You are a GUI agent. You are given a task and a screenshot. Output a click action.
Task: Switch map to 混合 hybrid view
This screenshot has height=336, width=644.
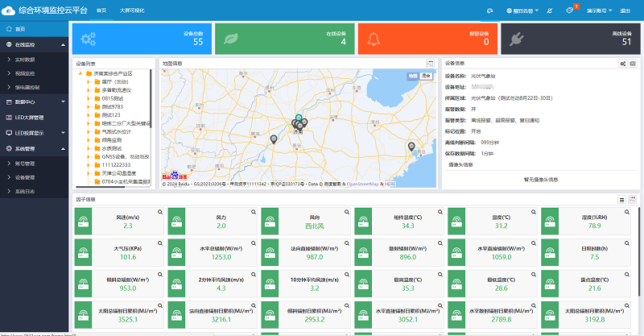pos(426,76)
